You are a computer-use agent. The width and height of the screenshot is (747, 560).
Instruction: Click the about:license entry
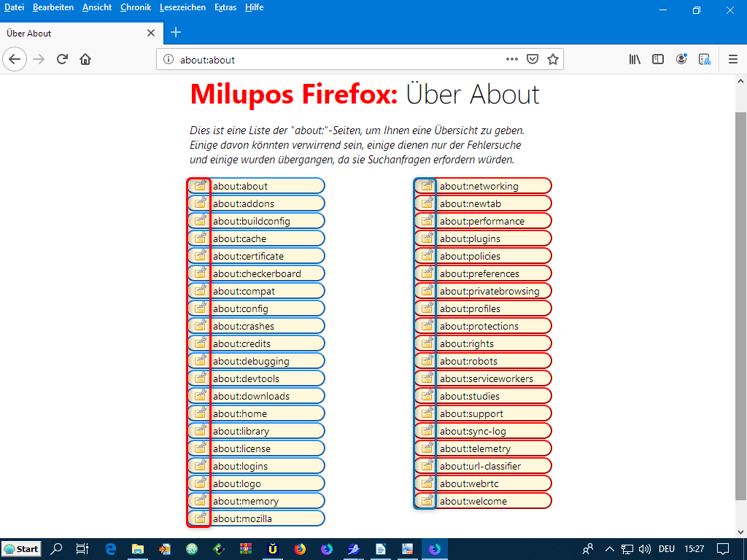click(256, 448)
